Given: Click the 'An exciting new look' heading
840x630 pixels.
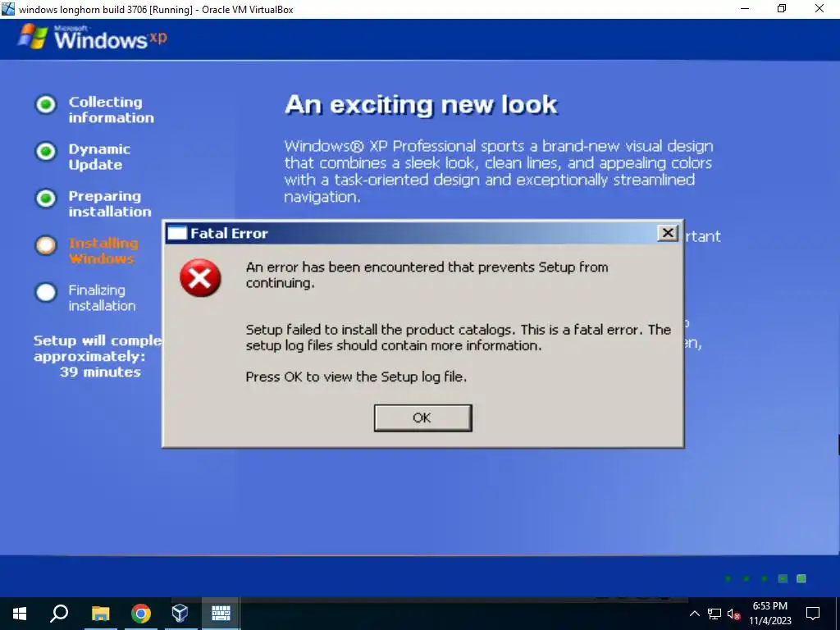Looking at the screenshot, I should 421,104.
